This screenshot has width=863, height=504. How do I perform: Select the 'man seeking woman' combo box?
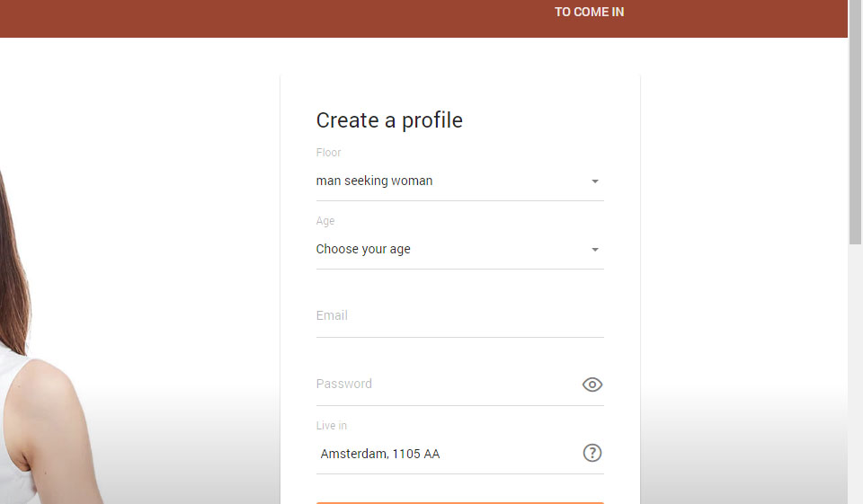(449, 181)
